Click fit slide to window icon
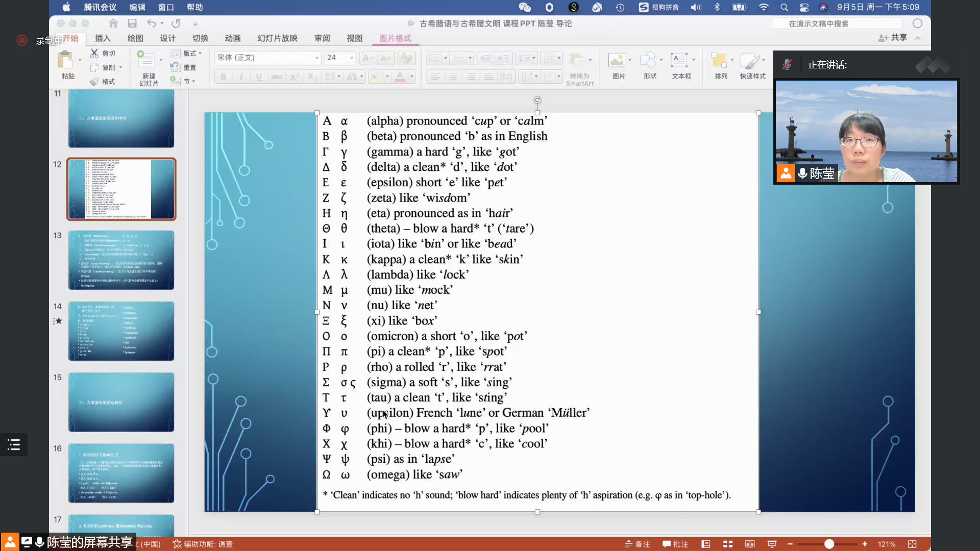The width and height of the screenshot is (980, 551). click(x=913, y=544)
